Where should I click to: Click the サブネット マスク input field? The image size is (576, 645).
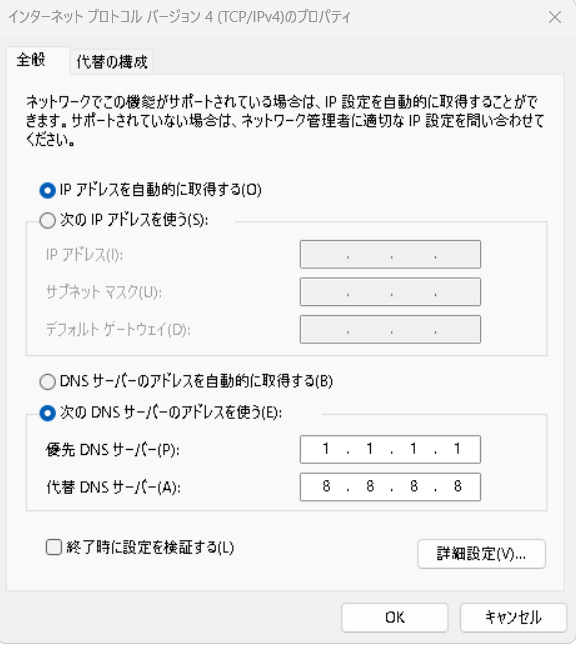(390, 292)
